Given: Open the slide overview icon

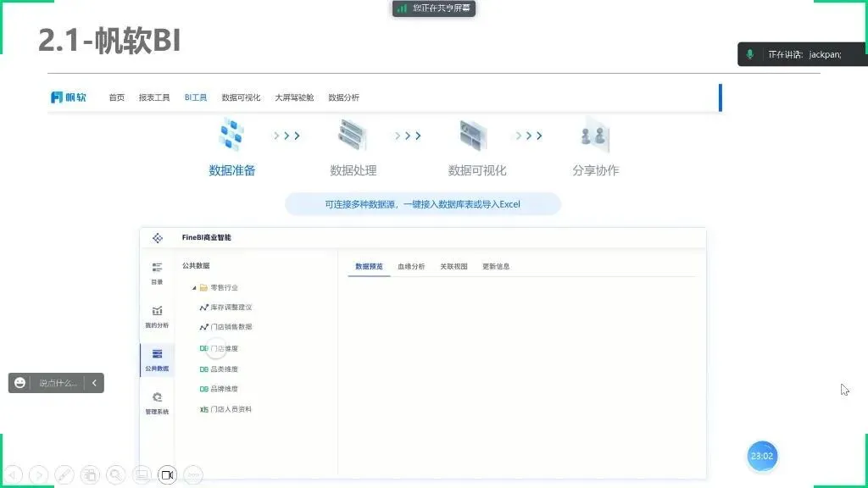Looking at the screenshot, I should (90, 474).
